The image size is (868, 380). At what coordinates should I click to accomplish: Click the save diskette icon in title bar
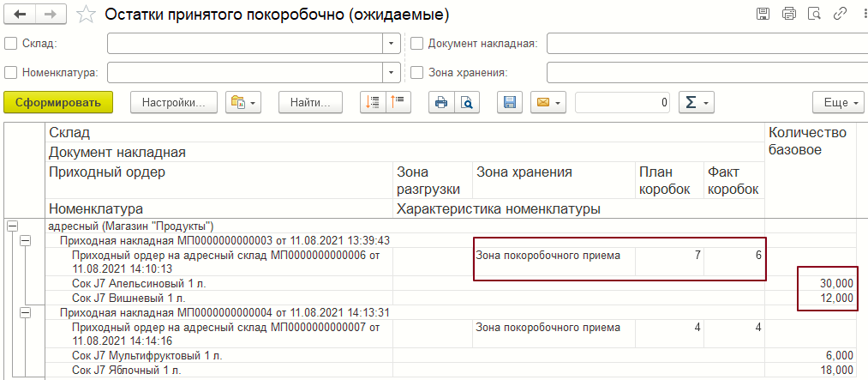[763, 15]
